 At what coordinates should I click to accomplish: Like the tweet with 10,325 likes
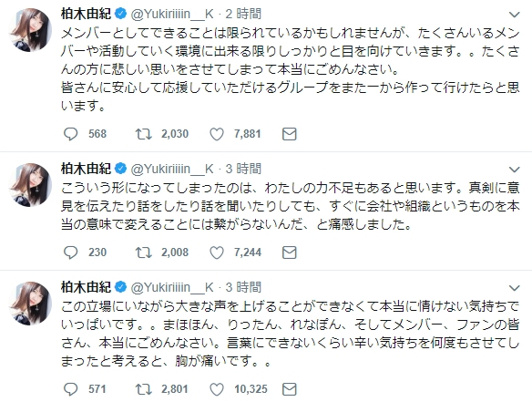(x=217, y=389)
